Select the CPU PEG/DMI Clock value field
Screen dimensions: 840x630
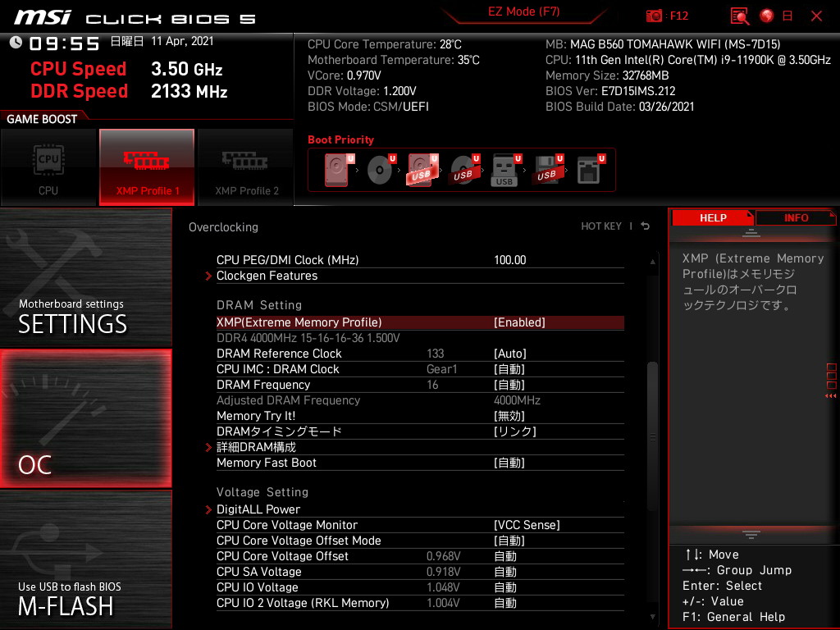click(509, 260)
